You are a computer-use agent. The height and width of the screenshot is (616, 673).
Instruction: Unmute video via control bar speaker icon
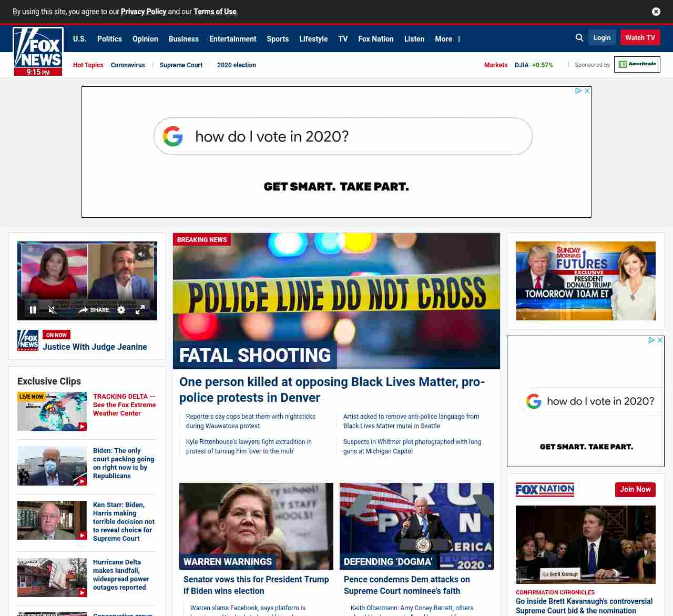pos(53,310)
